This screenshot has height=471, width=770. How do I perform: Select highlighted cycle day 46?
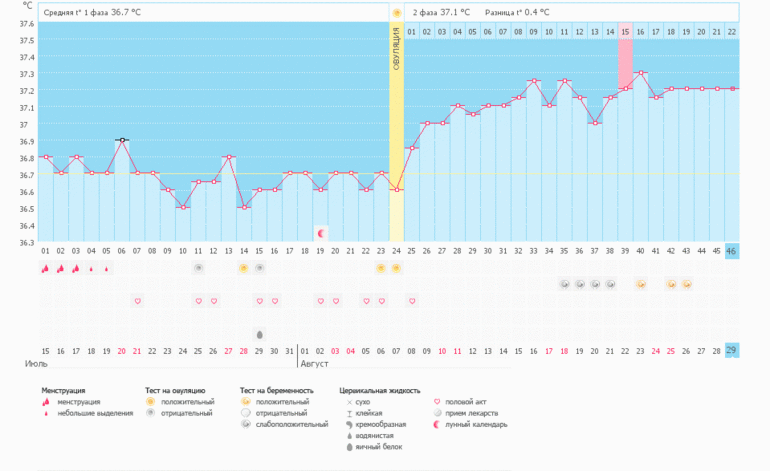click(732, 251)
